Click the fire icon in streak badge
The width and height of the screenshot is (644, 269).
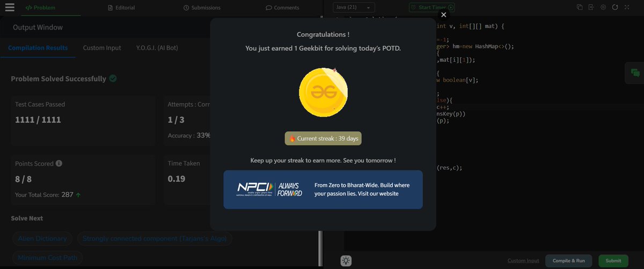tap(292, 139)
